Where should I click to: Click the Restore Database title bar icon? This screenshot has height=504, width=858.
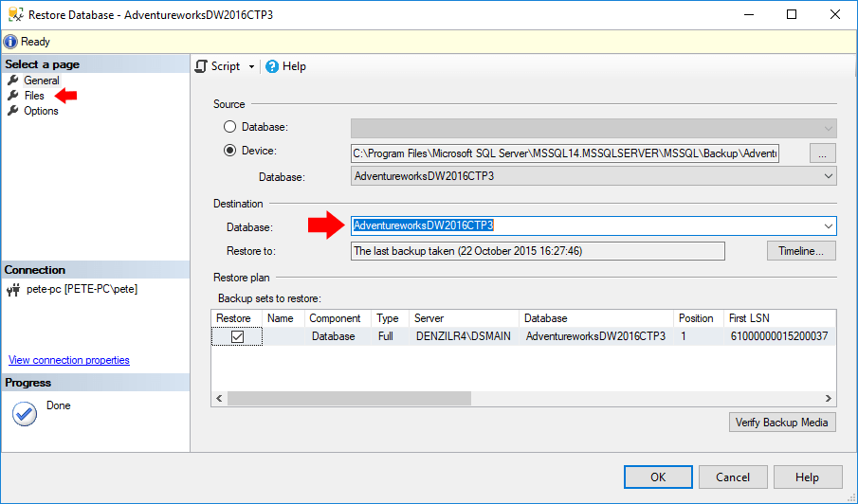coord(16,15)
